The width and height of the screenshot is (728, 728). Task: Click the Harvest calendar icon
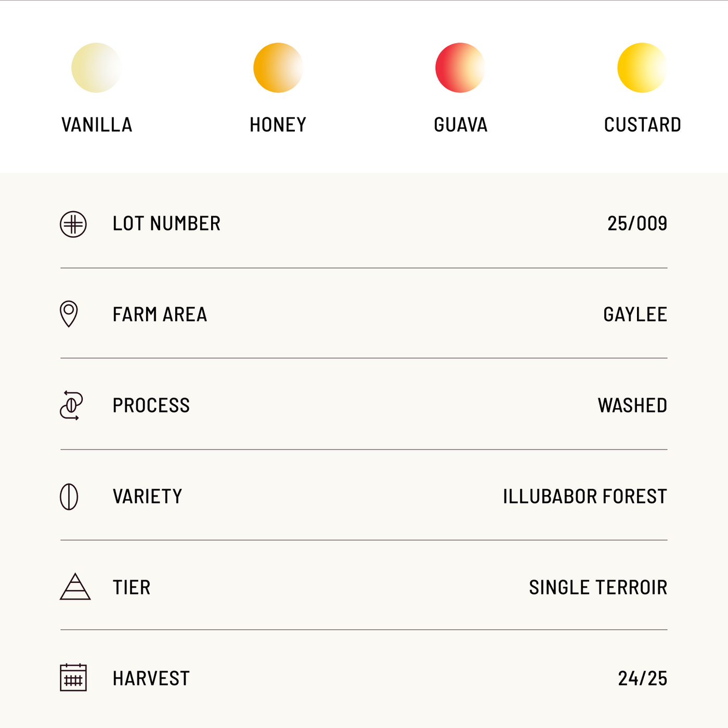click(x=73, y=678)
